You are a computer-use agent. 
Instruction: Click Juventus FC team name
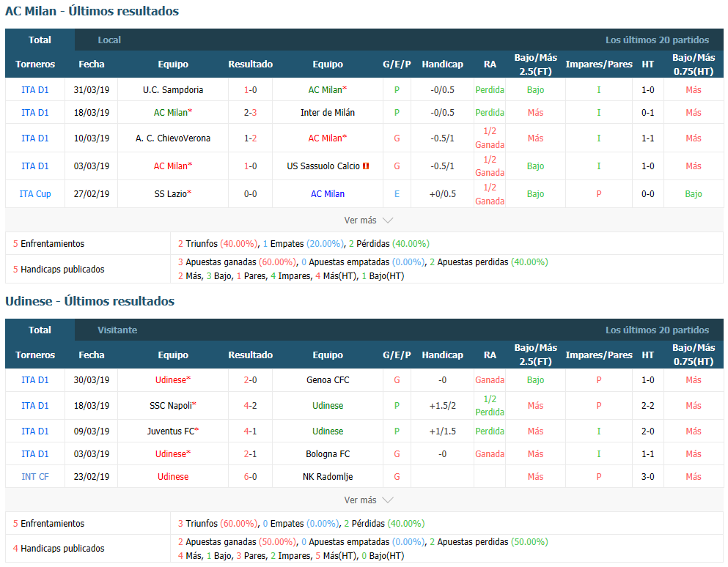170,431
